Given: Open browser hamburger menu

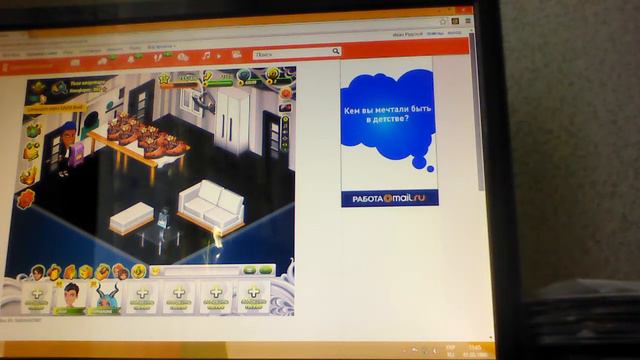Looking at the screenshot, I should 468,20.
